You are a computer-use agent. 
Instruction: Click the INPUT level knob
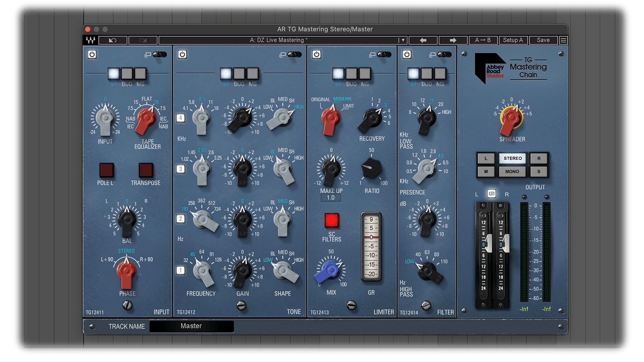click(x=105, y=119)
